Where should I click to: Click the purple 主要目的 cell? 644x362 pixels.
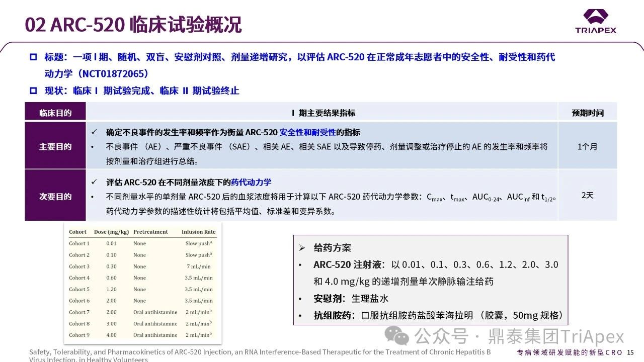(x=55, y=147)
